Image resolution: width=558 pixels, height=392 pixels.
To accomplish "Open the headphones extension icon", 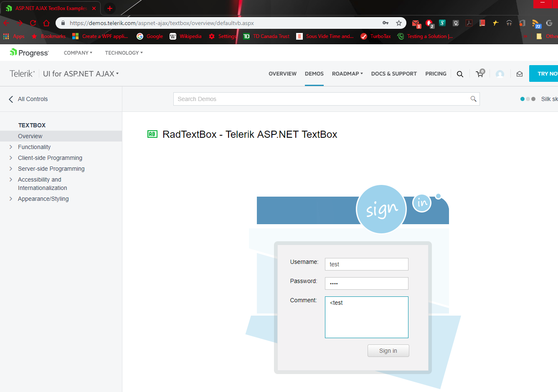I will click(509, 23).
